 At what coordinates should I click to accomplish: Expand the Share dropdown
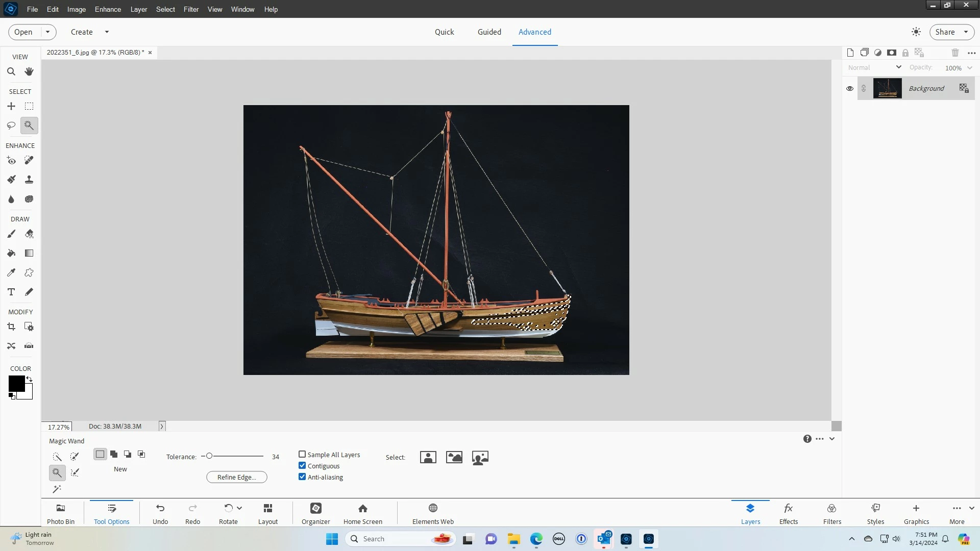(966, 32)
